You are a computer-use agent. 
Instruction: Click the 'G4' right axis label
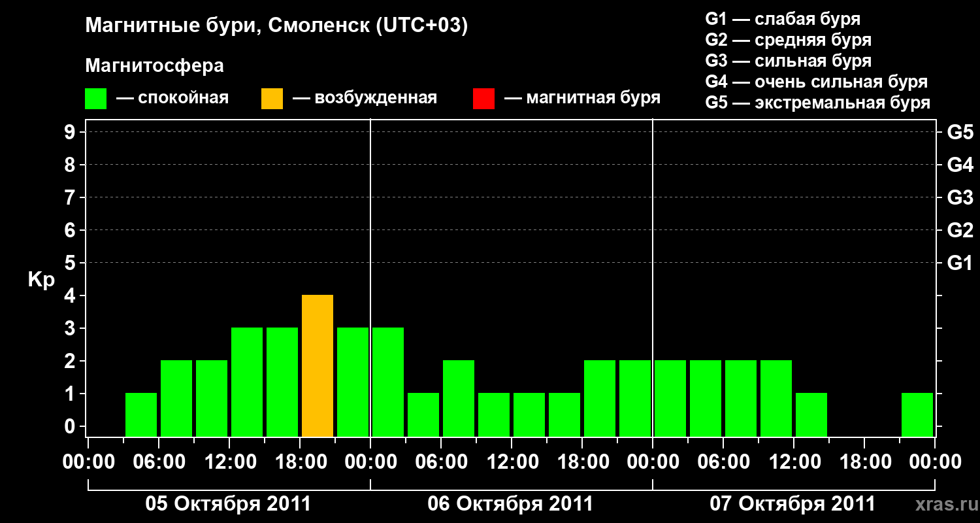pyautogui.click(x=960, y=165)
